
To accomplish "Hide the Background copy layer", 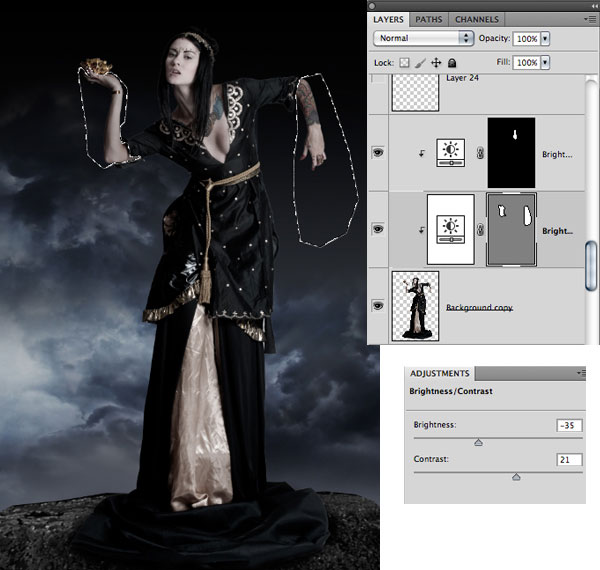I will point(378,306).
